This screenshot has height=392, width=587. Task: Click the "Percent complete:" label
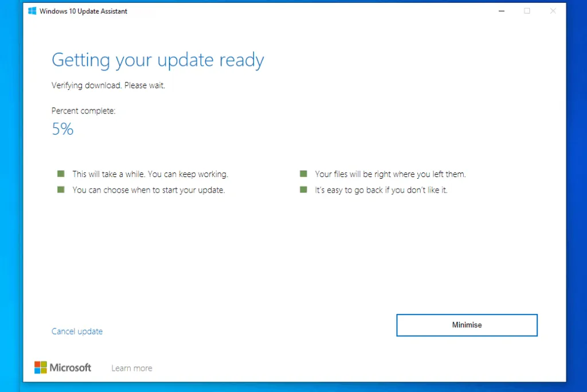(x=84, y=111)
